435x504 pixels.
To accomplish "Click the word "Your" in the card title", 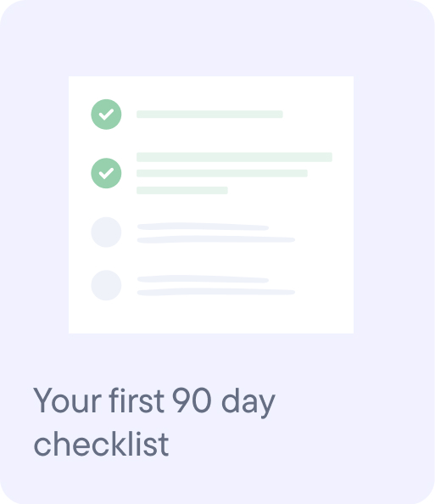I will (x=68, y=400).
